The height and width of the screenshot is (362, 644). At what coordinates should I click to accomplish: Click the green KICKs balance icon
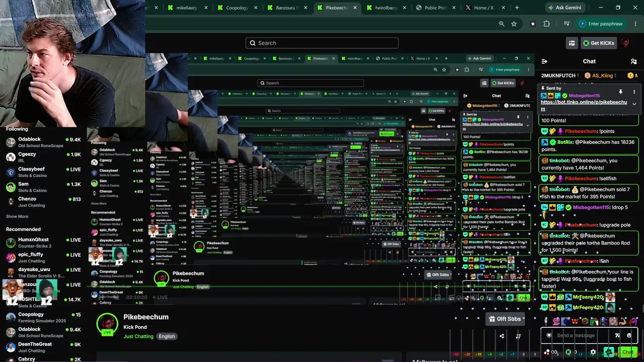[569, 352]
